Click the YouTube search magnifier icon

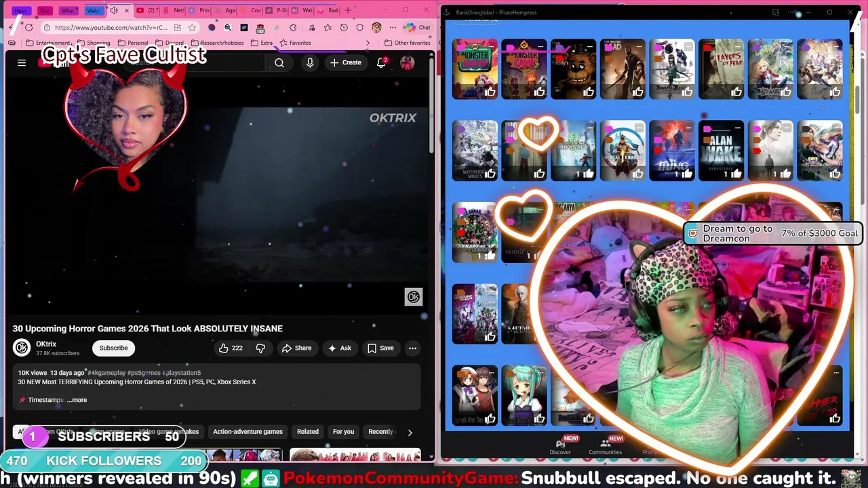(279, 62)
